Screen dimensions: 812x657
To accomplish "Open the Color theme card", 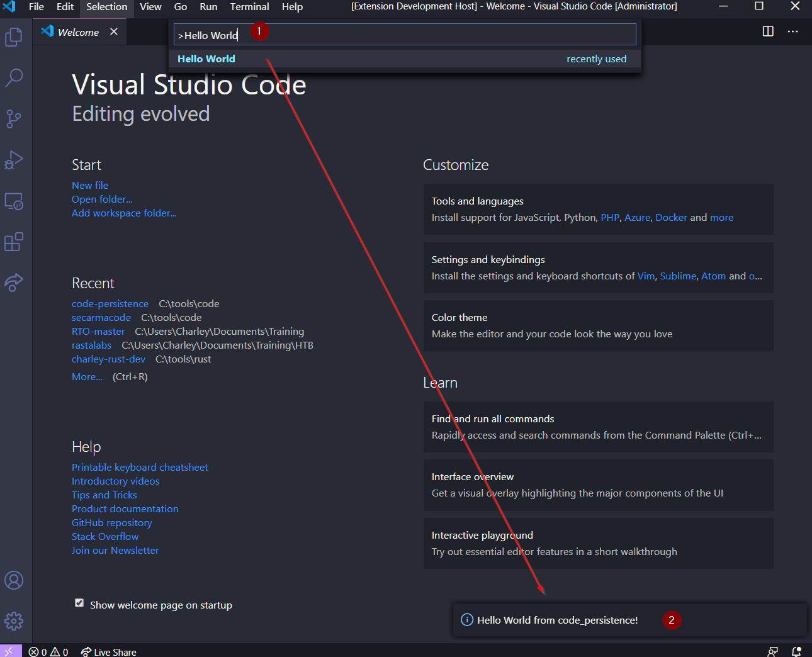I will point(599,326).
